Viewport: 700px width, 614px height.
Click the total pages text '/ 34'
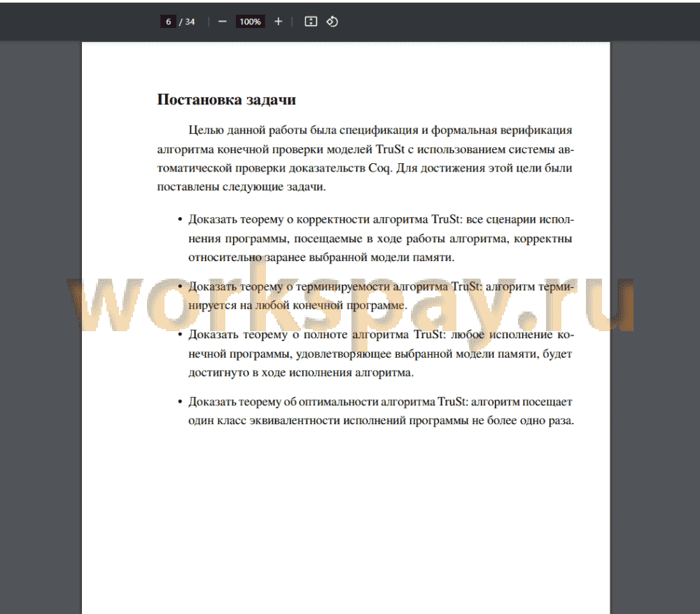pos(187,22)
